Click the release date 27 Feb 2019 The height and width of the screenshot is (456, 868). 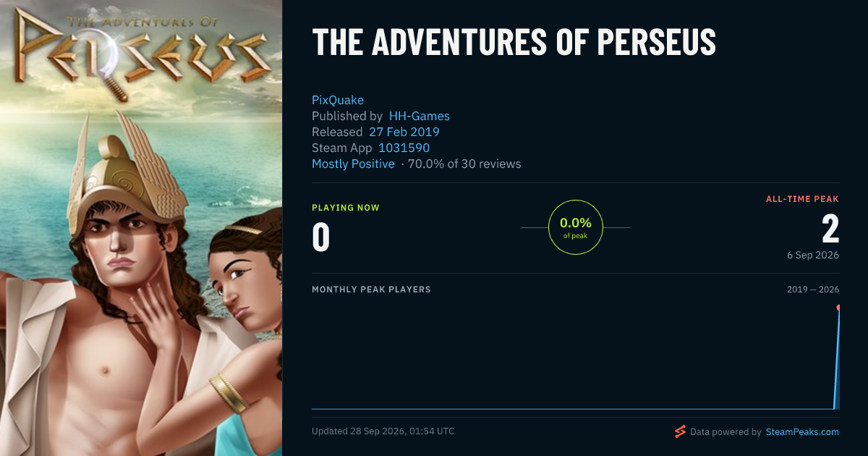(404, 132)
